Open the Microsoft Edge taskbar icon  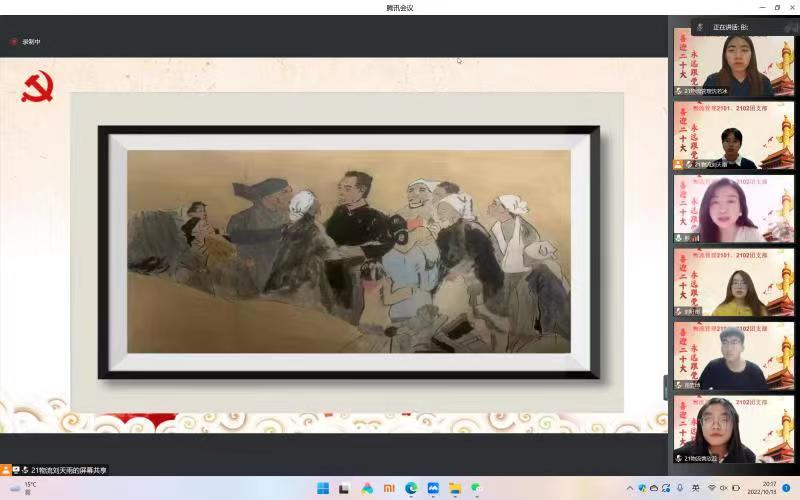coord(411,488)
